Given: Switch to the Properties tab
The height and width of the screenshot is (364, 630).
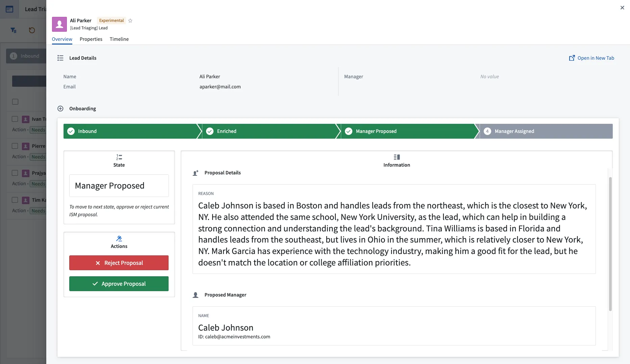Looking at the screenshot, I should [x=91, y=39].
